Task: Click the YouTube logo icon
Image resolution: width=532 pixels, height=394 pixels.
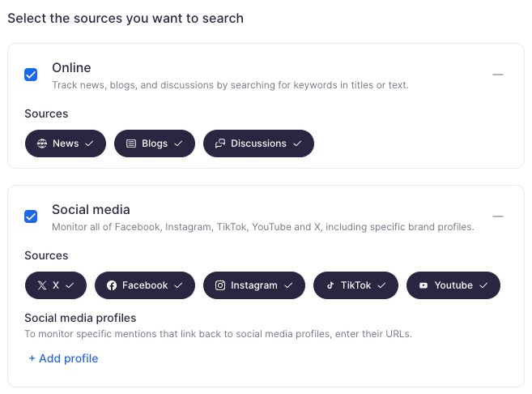Action: [423, 285]
